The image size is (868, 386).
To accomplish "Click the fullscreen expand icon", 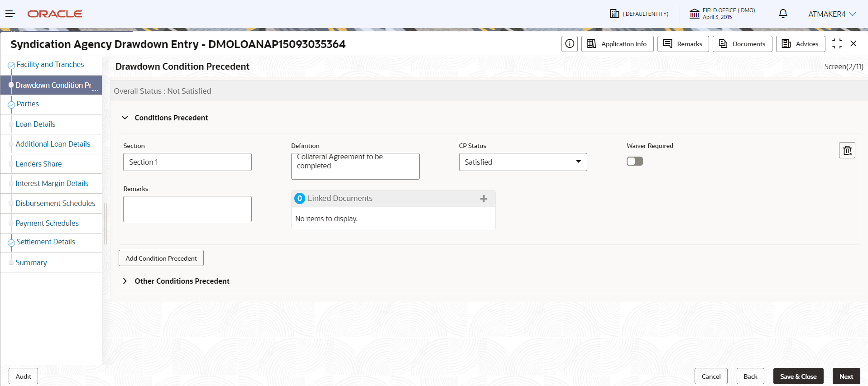I will click(837, 44).
